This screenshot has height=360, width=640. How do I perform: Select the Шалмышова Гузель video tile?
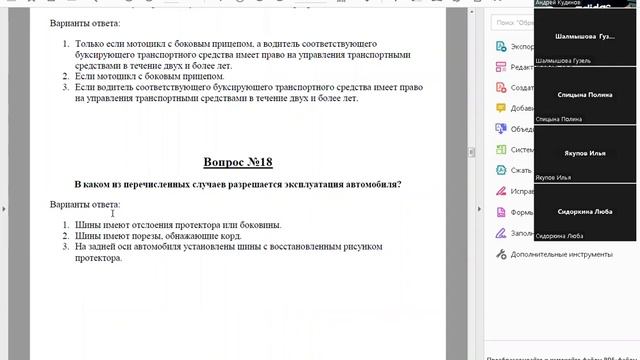click(x=584, y=38)
